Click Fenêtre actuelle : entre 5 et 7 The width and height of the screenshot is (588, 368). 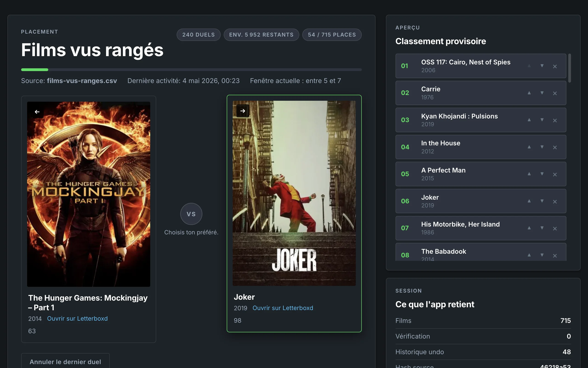(x=295, y=81)
